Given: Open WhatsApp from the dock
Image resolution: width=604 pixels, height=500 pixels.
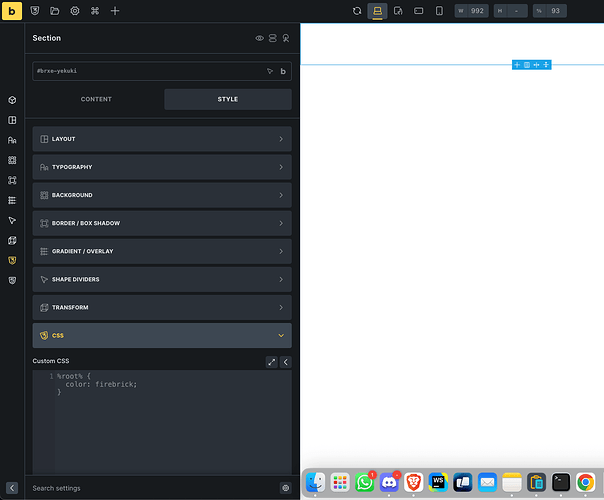Looking at the screenshot, I should [365, 482].
